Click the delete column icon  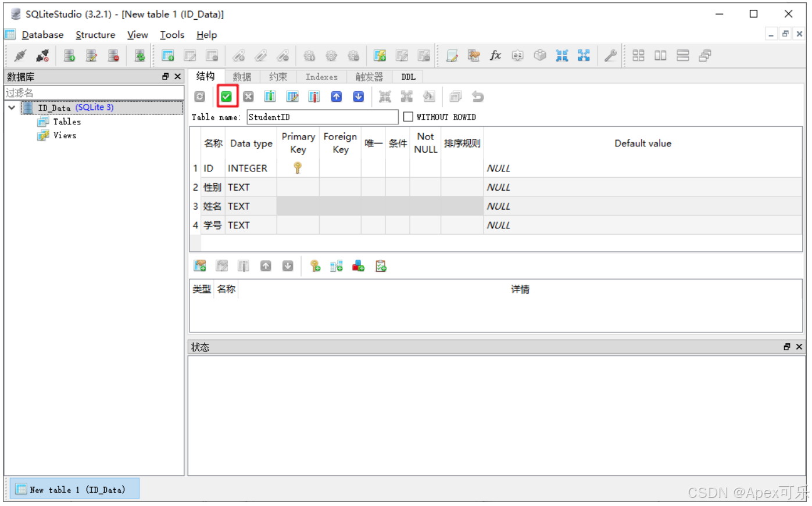[x=314, y=97]
